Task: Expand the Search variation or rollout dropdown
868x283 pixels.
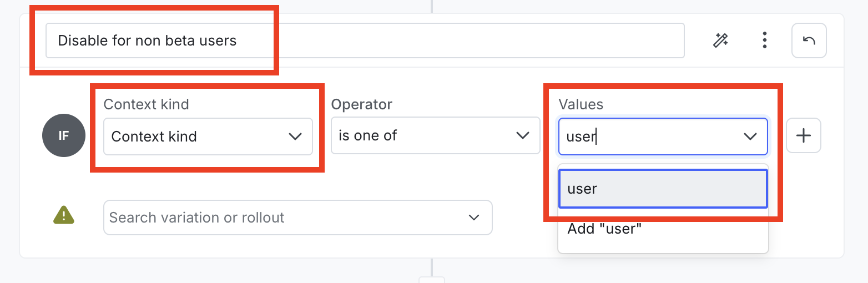Action: (x=297, y=218)
